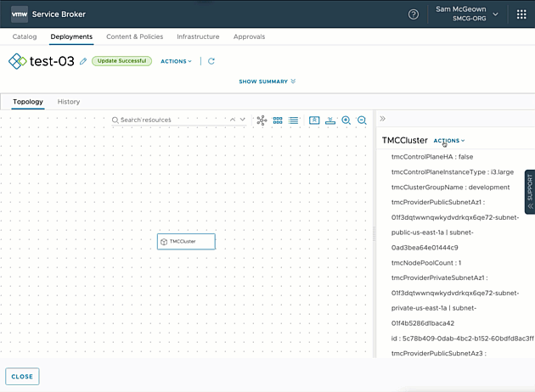
Task: Click the search magnifier icon
Action: [x=115, y=120]
